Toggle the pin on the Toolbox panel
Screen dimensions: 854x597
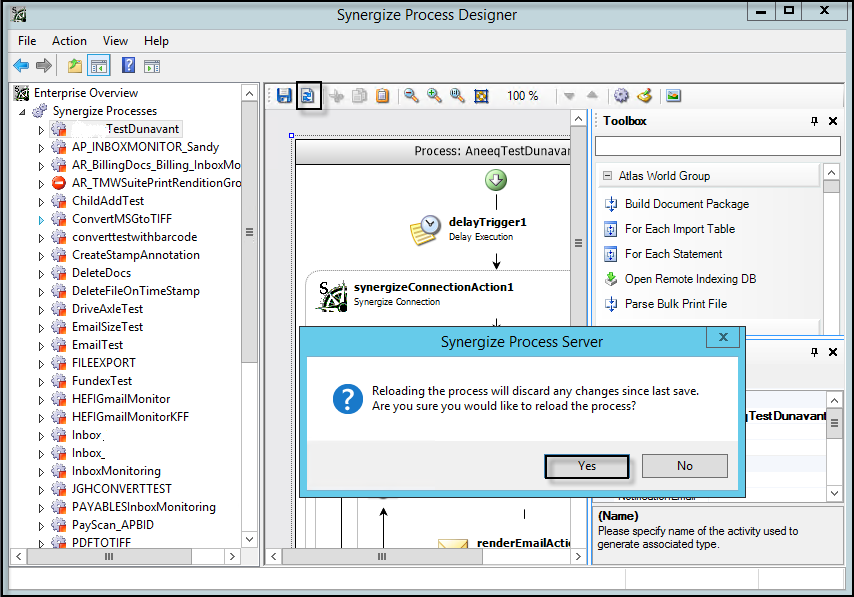click(814, 121)
